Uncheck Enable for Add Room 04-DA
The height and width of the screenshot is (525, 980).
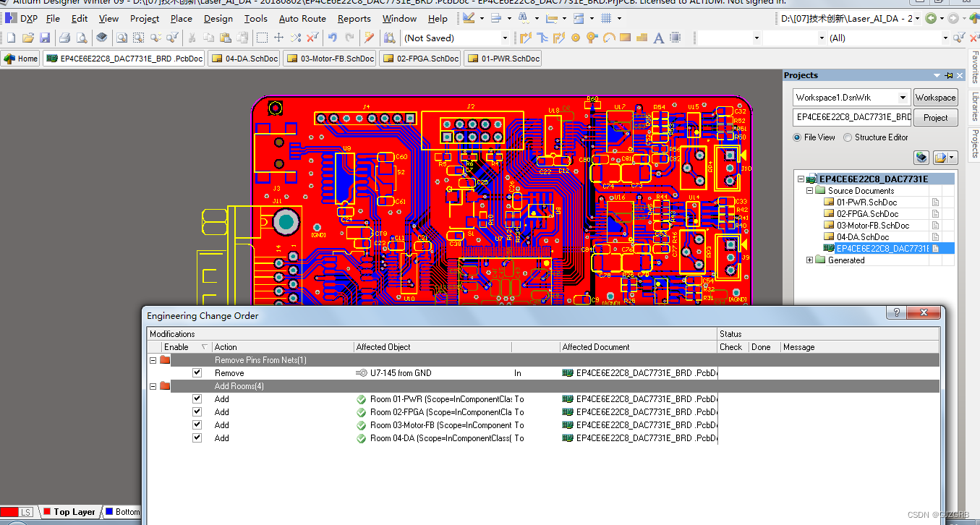coord(197,437)
